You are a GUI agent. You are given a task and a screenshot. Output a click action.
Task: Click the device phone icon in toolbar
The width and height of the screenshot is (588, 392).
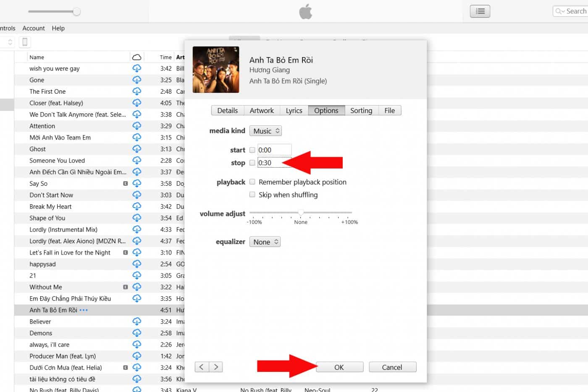[25, 42]
